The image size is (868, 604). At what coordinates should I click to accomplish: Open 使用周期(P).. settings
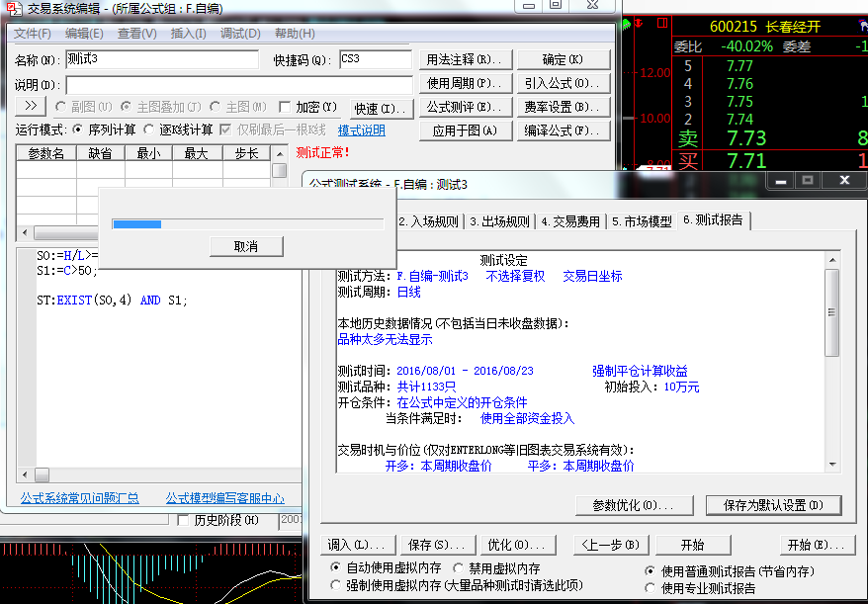465,83
